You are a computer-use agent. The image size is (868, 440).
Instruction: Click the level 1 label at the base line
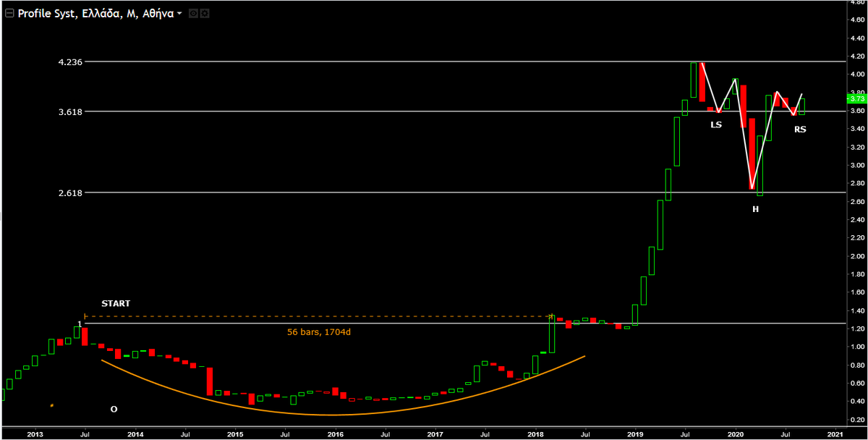80,323
